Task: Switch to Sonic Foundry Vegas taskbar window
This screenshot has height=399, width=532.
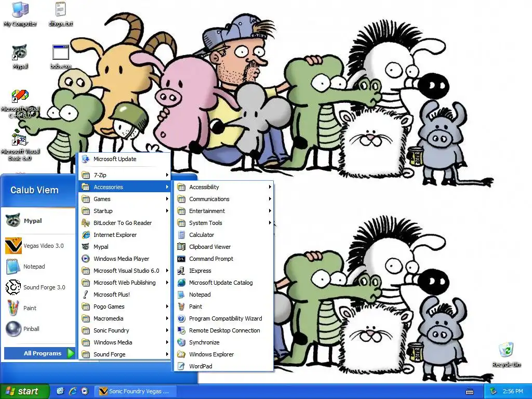Action: pyautogui.click(x=136, y=391)
